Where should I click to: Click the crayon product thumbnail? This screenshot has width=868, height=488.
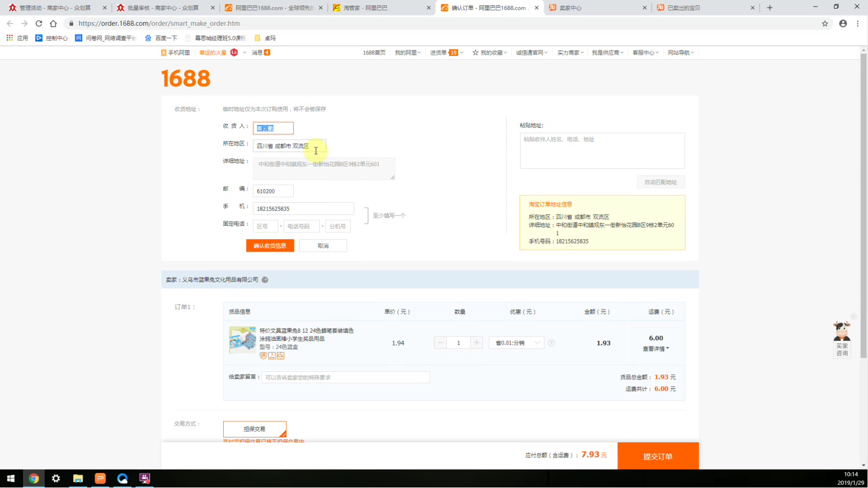[243, 340]
